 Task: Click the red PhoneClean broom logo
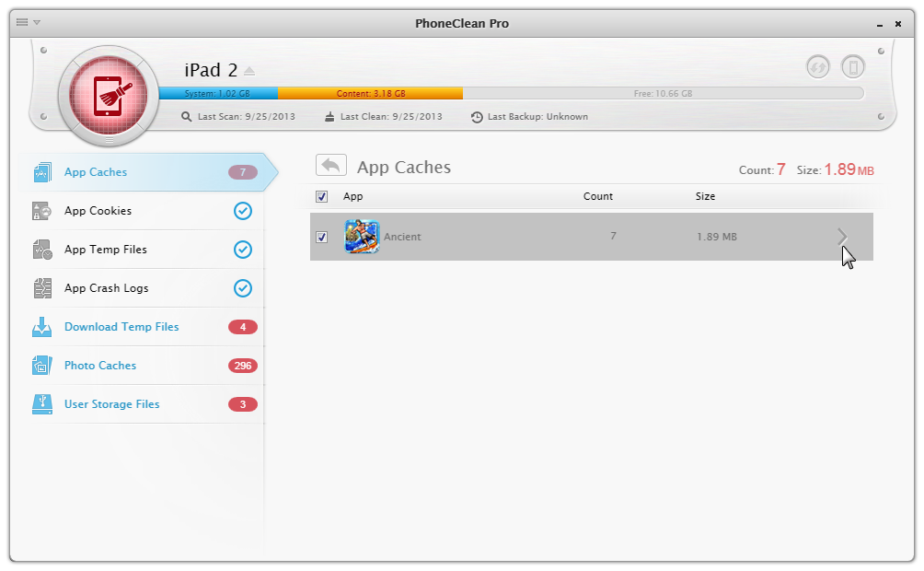pos(109,96)
